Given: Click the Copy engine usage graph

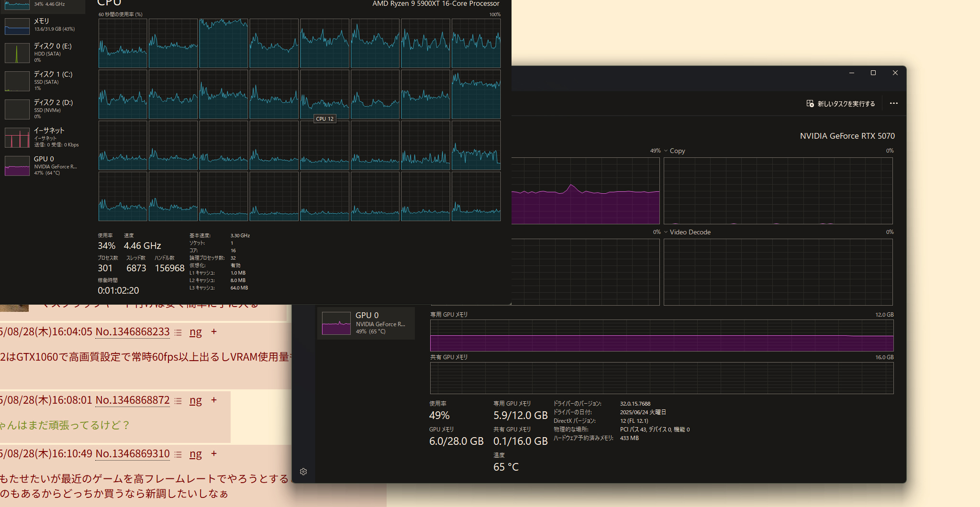Looking at the screenshot, I should (x=778, y=191).
